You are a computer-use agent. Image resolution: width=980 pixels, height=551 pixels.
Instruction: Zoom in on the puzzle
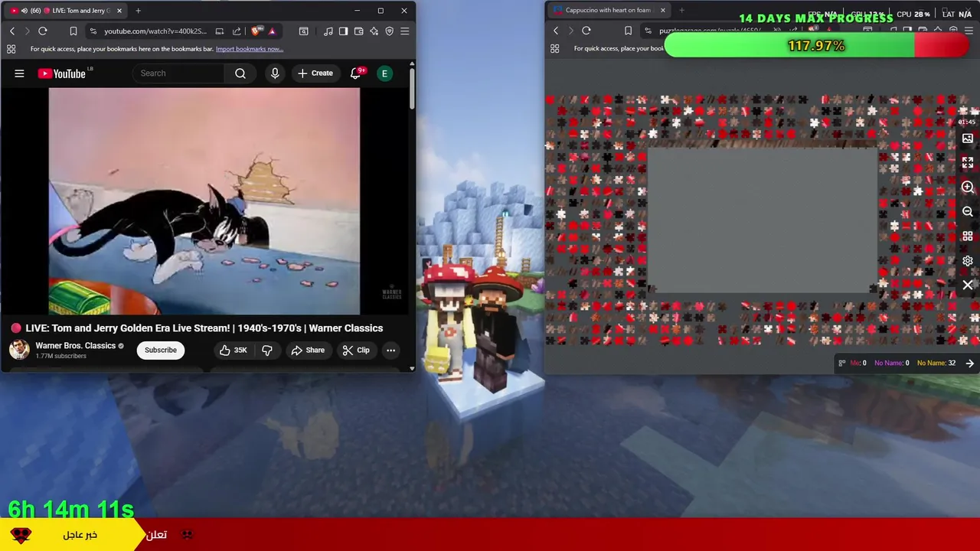[x=968, y=187]
